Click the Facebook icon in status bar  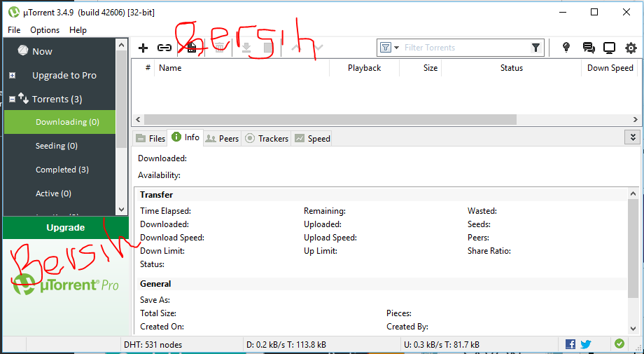click(570, 344)
